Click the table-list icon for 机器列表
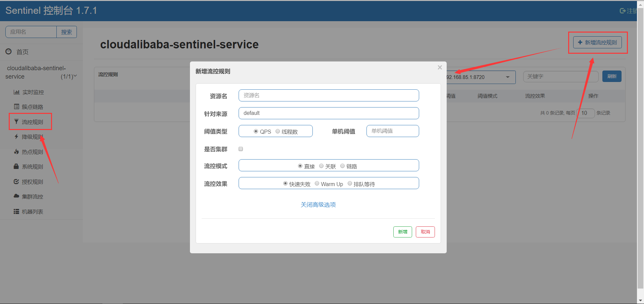644x304 pixels. coord(16,211)
